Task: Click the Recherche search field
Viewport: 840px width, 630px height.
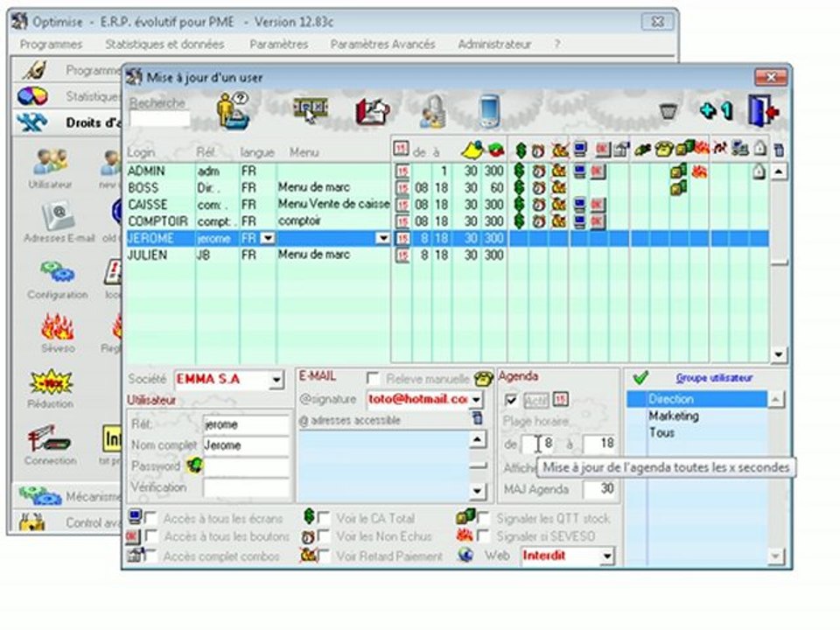Action: [159, 119]
